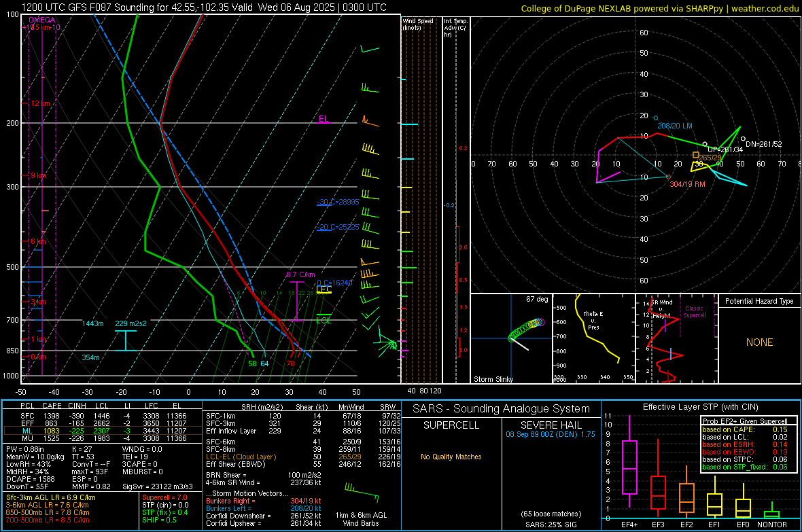Click the magenta OMEGA label
This screenshot has height=532, width=802.
click(42, 20)
